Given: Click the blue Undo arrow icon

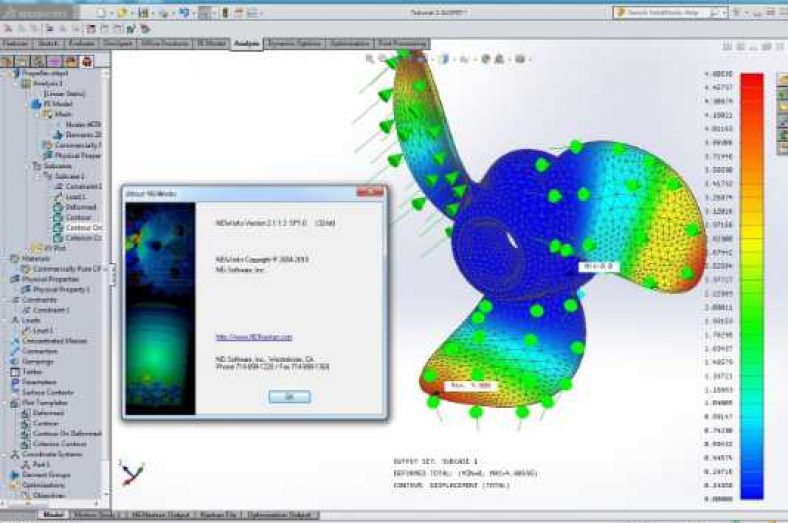Looking at the screenshot, I should [184, 13].
